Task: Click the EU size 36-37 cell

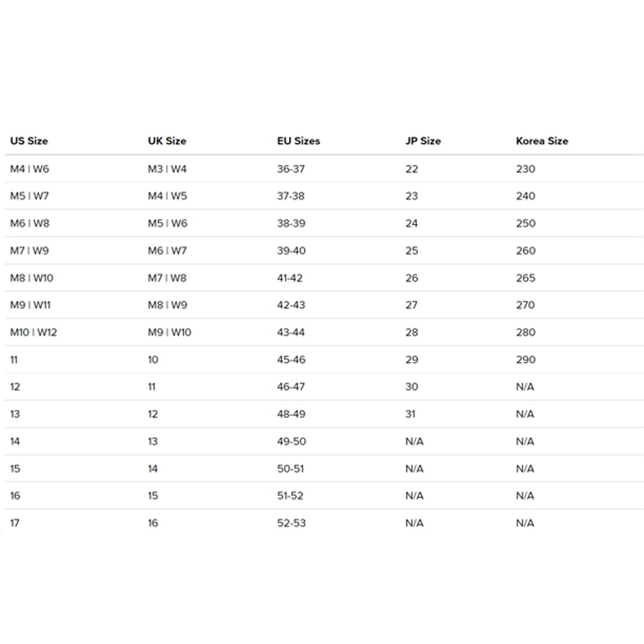Action: [291, 169]
